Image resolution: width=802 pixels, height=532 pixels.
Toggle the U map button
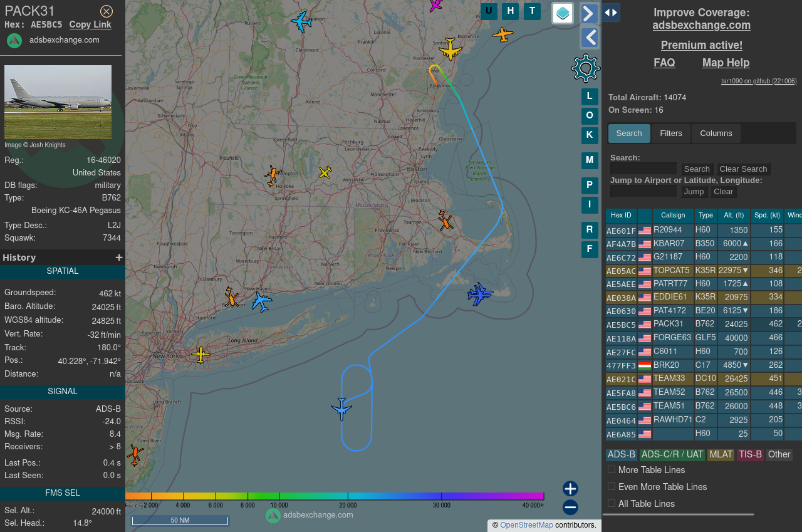[x=489, y=11]
